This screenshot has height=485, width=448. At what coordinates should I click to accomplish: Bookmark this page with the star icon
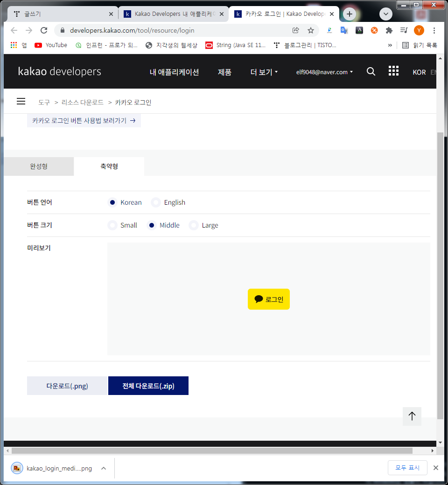[310, 30]
